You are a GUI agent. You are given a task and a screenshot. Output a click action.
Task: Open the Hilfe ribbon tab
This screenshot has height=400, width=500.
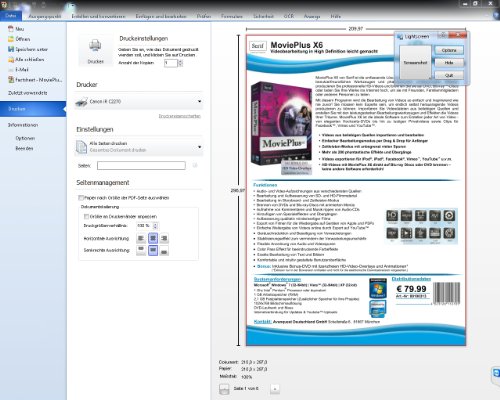pyautogui.click(x=336, y=16)
